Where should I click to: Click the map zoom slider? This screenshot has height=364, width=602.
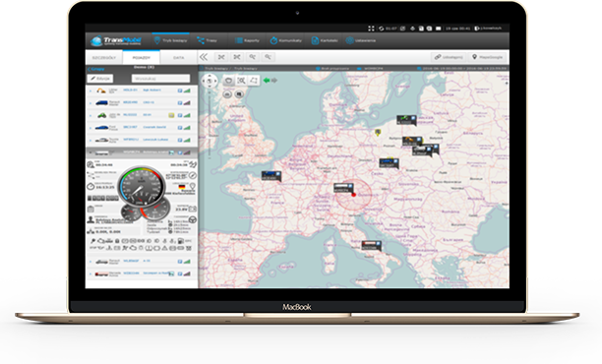click(x=210, y=125)
